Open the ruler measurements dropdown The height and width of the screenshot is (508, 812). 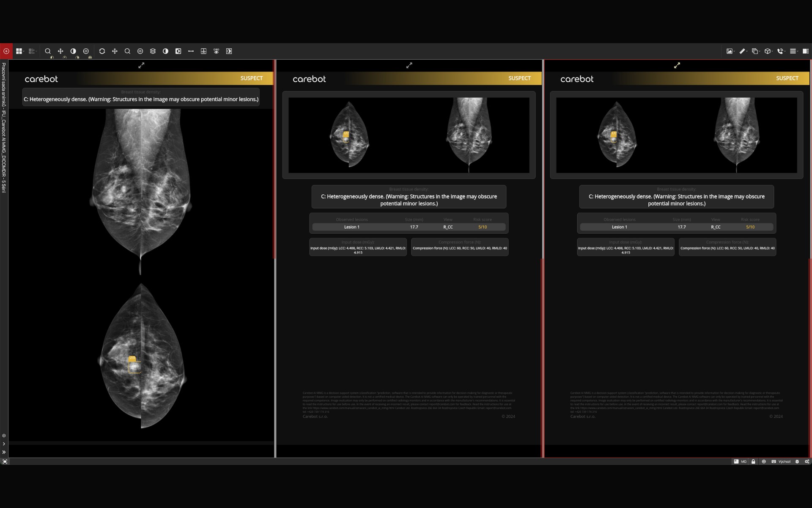pyautogui.click(x=743, y=51)
